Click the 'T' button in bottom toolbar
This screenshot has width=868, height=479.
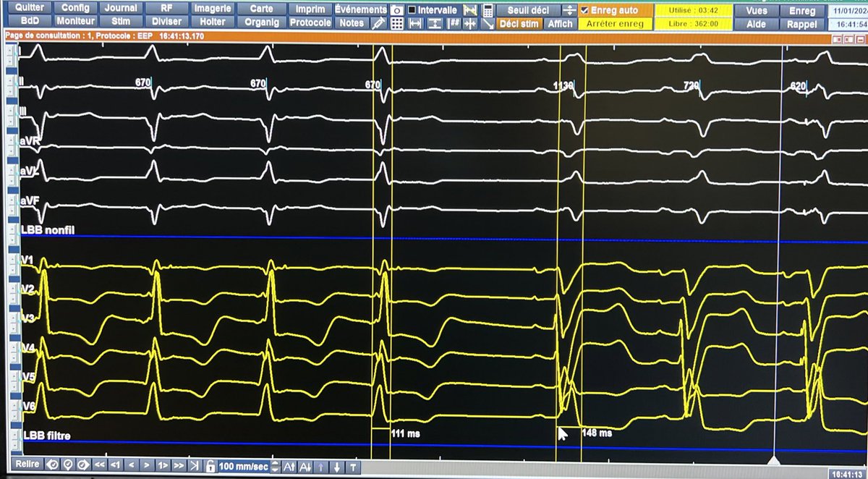point(353,466)
